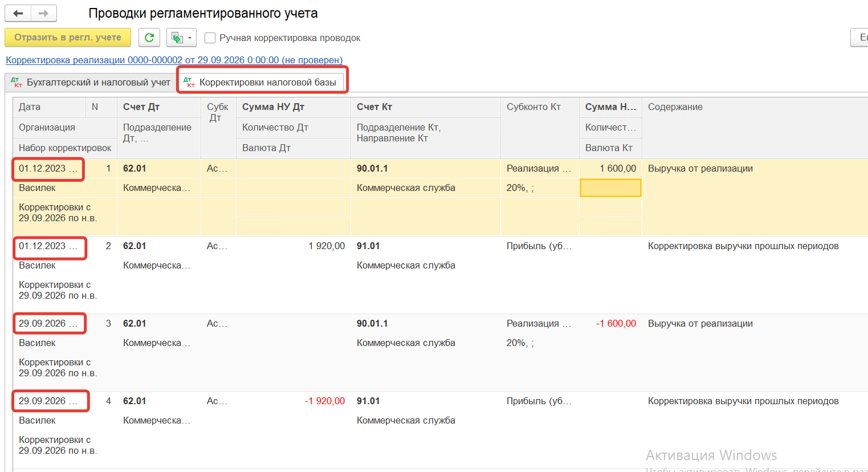868x472 pixels.
Task: Click the Отразить в регл. учете button
Action: coord(68,38)
